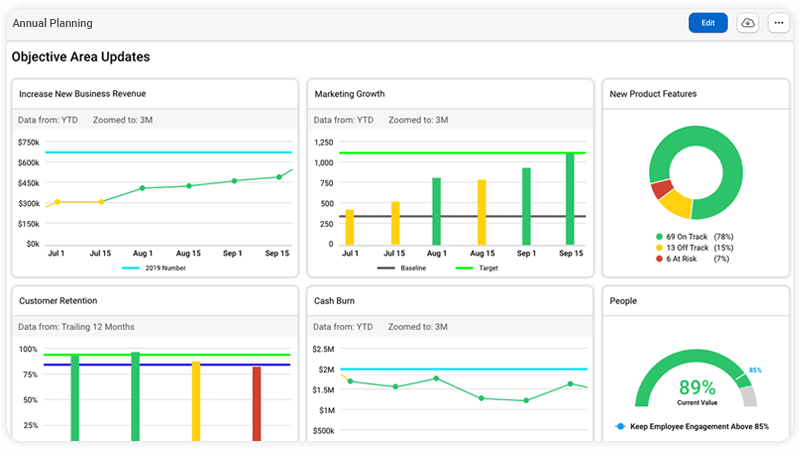Click Data from: YTD in revenue card

[48, 120]
